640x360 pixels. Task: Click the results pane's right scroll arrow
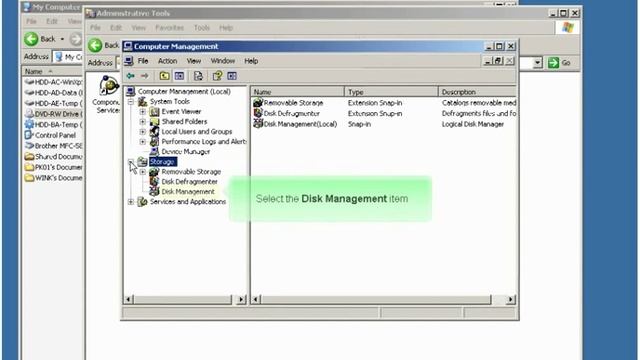point(510,300)
